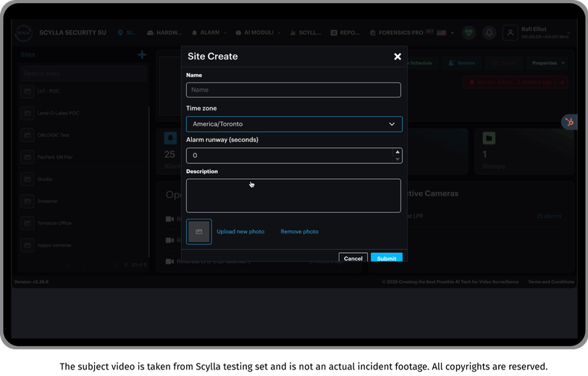588x376 pixels.
Task: Click the plus icon to add a site
Action: click(x=142, y=55)
